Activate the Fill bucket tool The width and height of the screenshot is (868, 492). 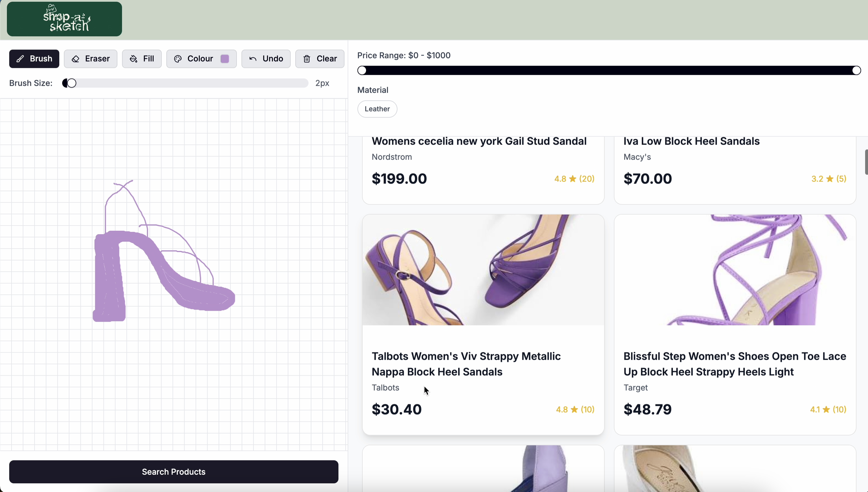point(142,59)
